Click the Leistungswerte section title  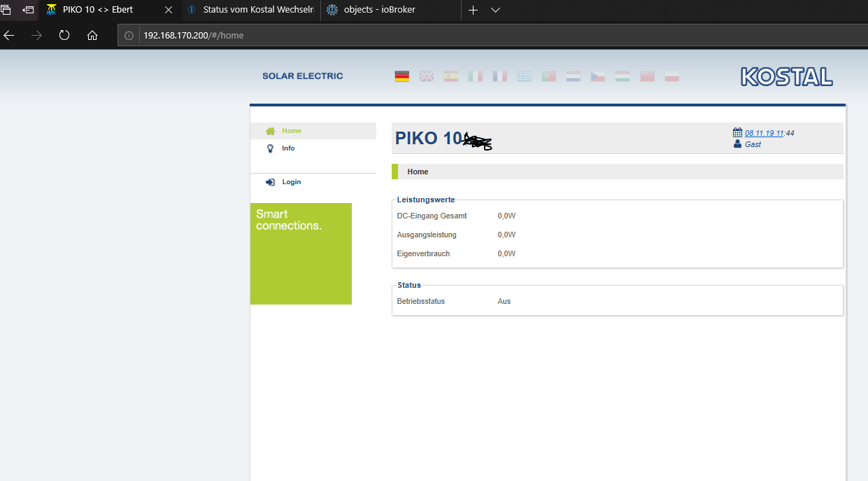pos(426,200)
